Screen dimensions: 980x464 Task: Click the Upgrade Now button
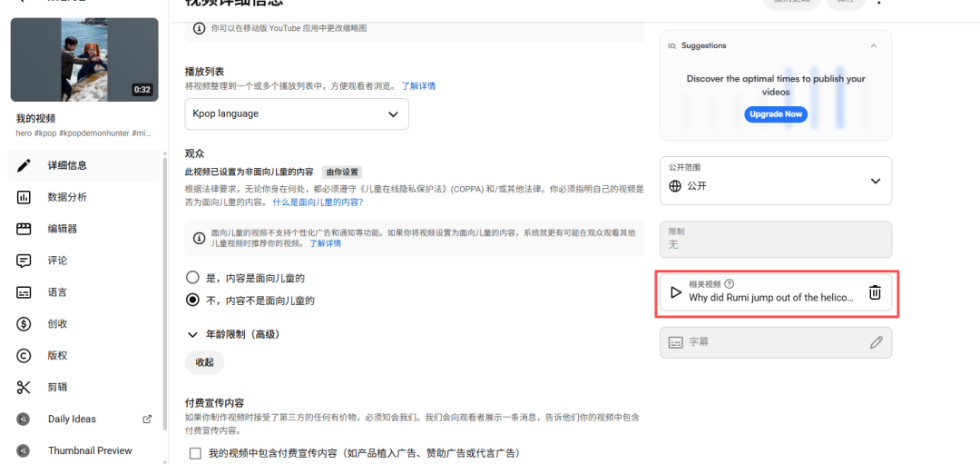776,114
